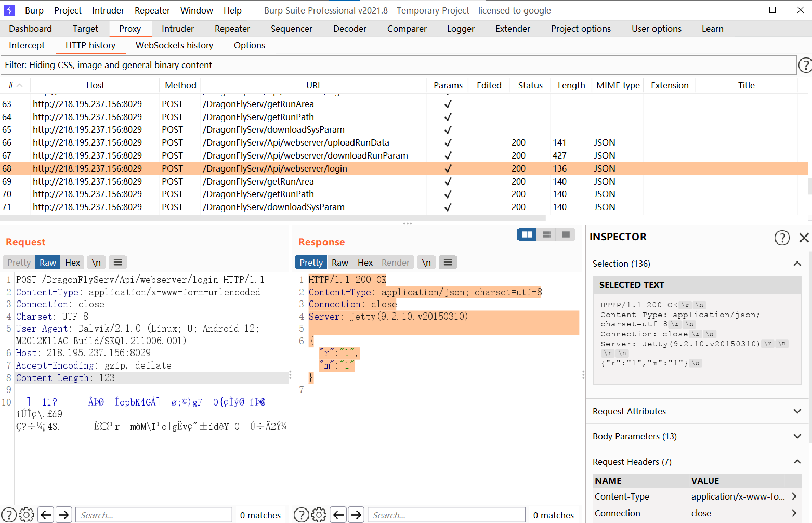This screenshot has width=812, height=523.
Task: Open the Help menu
Action: click(x=232, y=10)
